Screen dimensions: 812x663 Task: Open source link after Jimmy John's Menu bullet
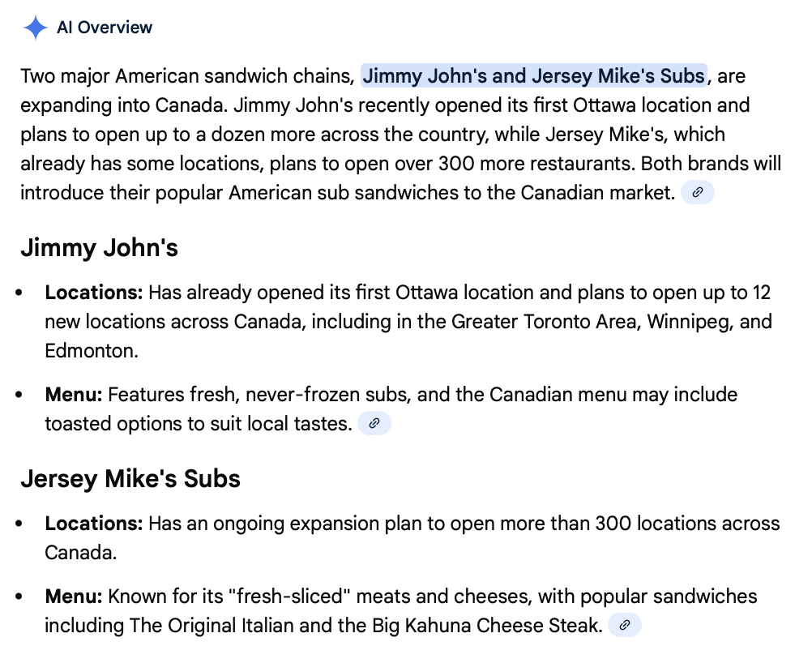coord(374,423)
